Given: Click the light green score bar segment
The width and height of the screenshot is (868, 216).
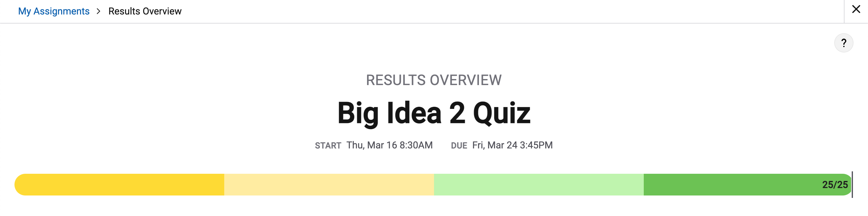Looking at the screenshot, I should tap(539, 185).
